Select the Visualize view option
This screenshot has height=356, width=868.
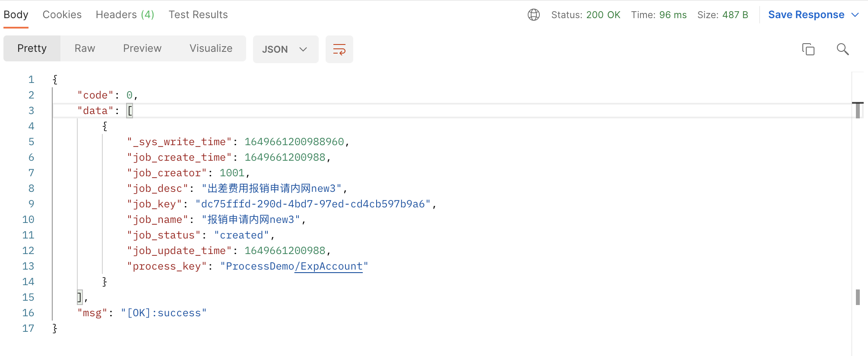point(211,48)
